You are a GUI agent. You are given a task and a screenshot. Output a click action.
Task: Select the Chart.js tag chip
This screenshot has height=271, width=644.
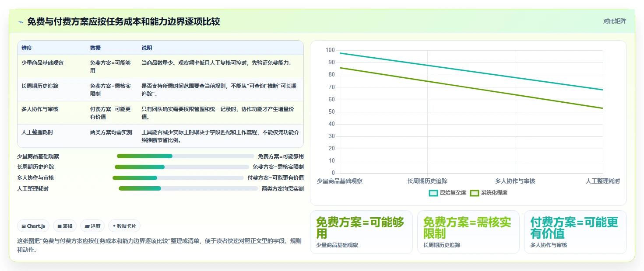pos(33,226)
